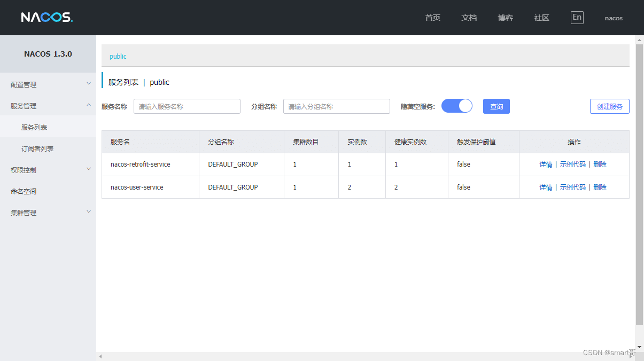Focus the 服务名称 input field
The image size is (644, 361).
pos(187,106)
